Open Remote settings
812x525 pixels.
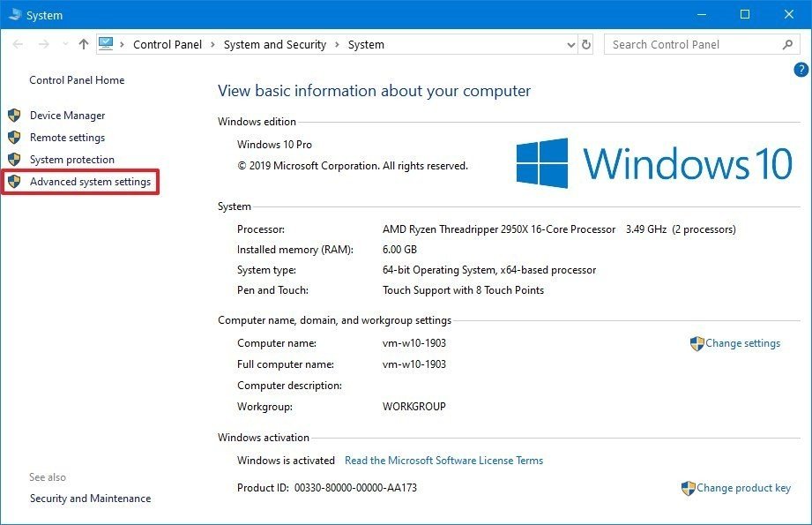click(67, 138)
